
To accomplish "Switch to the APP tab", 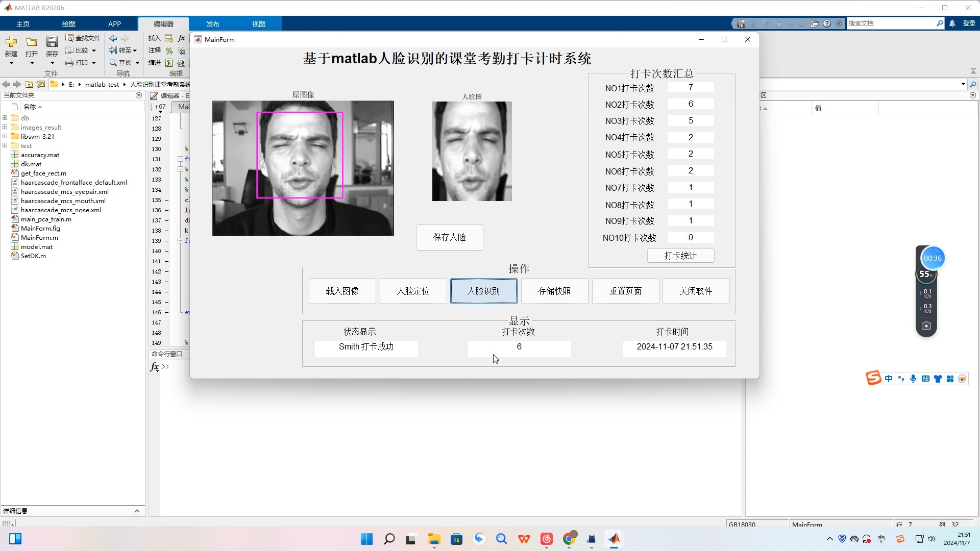I will [x=115, y=24].
